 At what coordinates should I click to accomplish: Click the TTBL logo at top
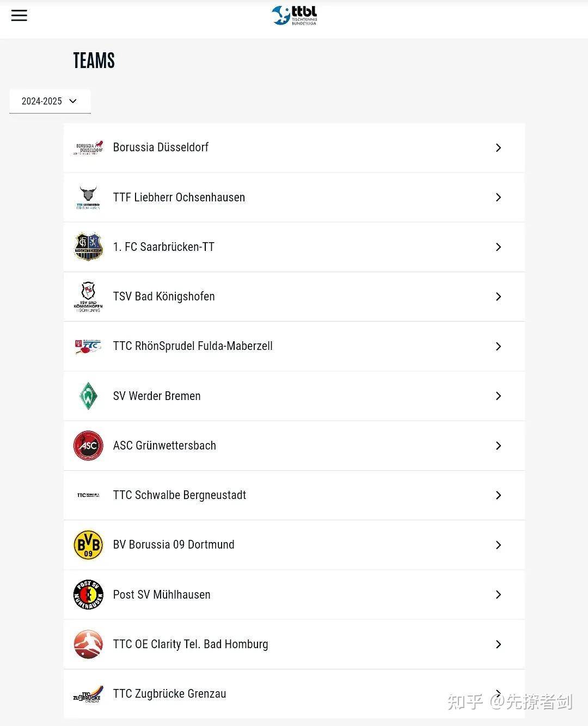click(x=294, y=15)
